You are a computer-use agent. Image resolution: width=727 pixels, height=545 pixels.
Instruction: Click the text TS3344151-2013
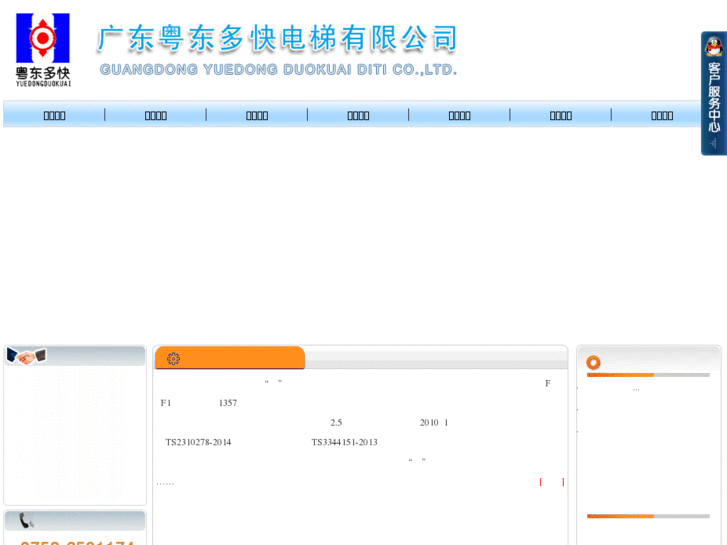point(344,442)
